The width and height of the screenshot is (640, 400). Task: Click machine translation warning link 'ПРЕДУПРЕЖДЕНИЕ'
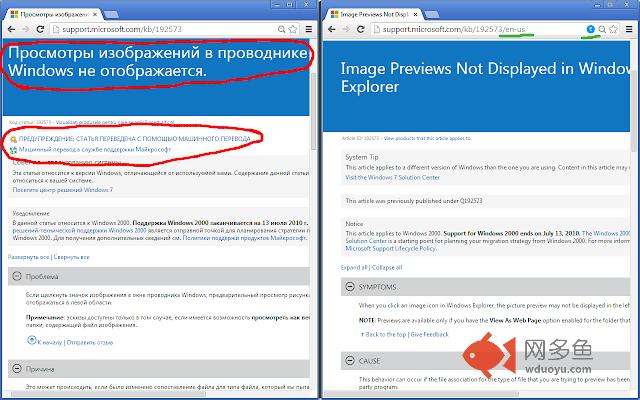pyautogui.click(x=134, y=139)
